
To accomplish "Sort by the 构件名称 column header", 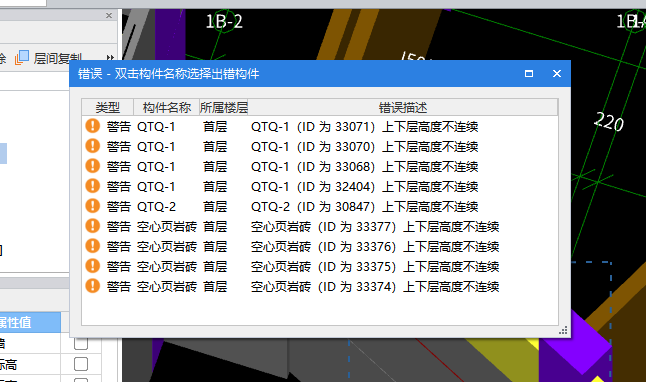I will pyautogui.click(x=166, y=108).
